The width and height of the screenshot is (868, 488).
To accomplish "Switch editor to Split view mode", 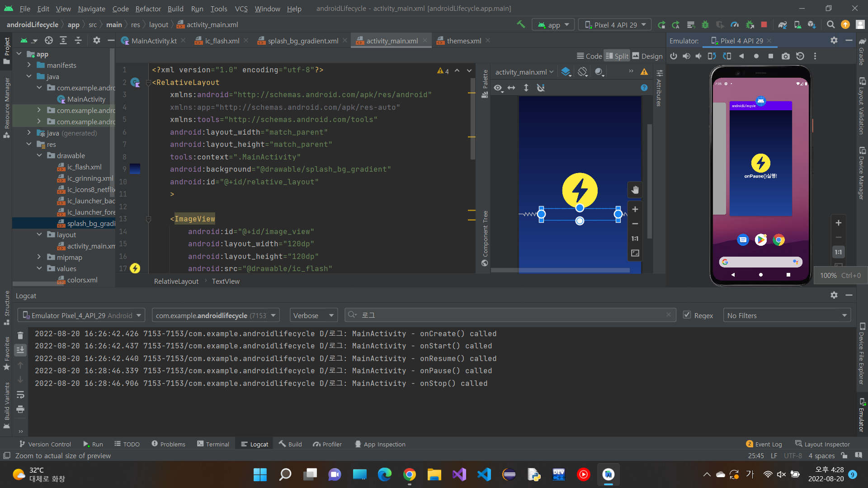I will coord(617,56).
